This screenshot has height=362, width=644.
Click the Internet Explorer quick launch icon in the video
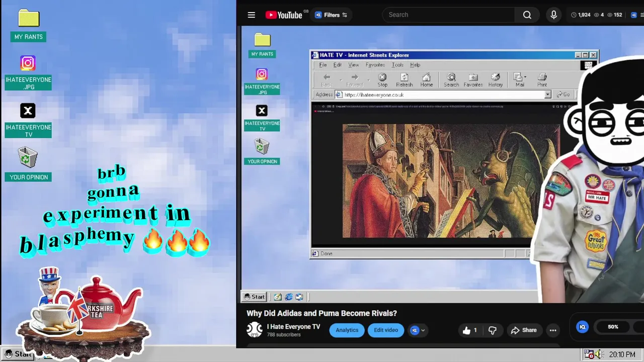[288, 297]
